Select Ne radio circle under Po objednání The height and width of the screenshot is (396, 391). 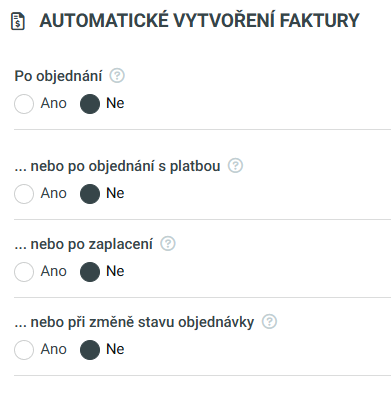click(90, 104)
